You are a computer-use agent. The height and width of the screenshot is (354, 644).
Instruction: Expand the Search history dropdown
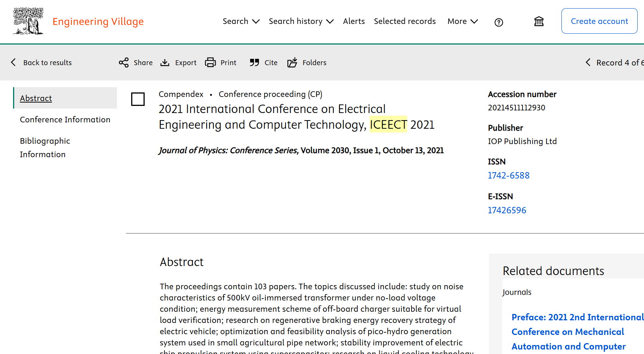click(x=301, y=21)
